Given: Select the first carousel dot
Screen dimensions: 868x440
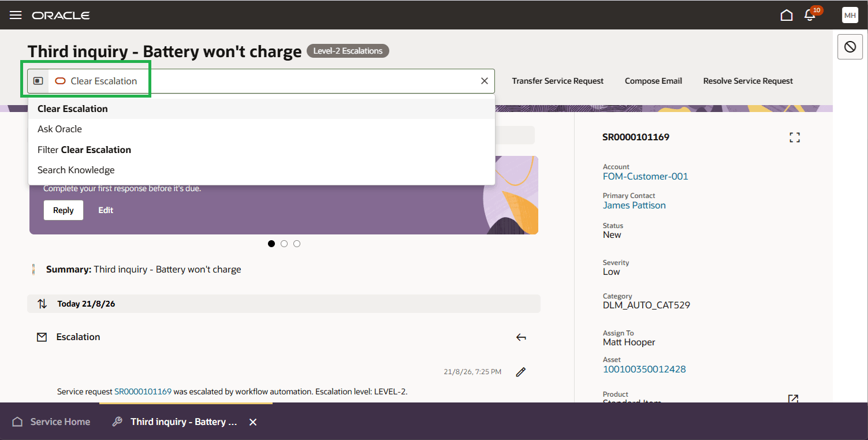Looking at the screenshot, I should click(x=271, y=244).
